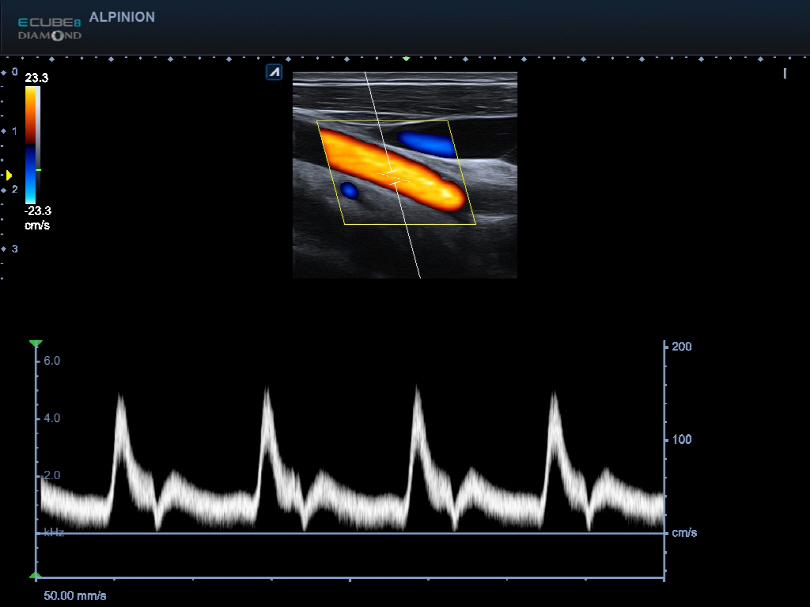The image size is (810, 607).
Task: Click the DIAMOND badge logo
Action: point(48,35)
